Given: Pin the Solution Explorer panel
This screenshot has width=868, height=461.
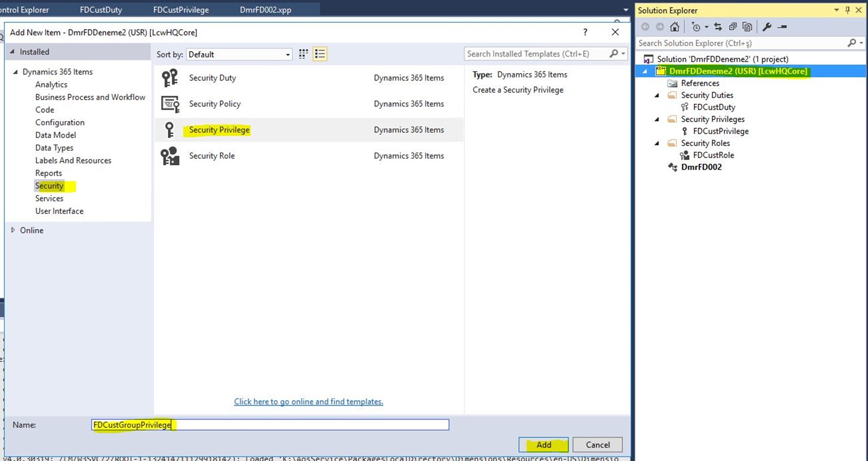Looking at the screenshot, I should 847,10.
